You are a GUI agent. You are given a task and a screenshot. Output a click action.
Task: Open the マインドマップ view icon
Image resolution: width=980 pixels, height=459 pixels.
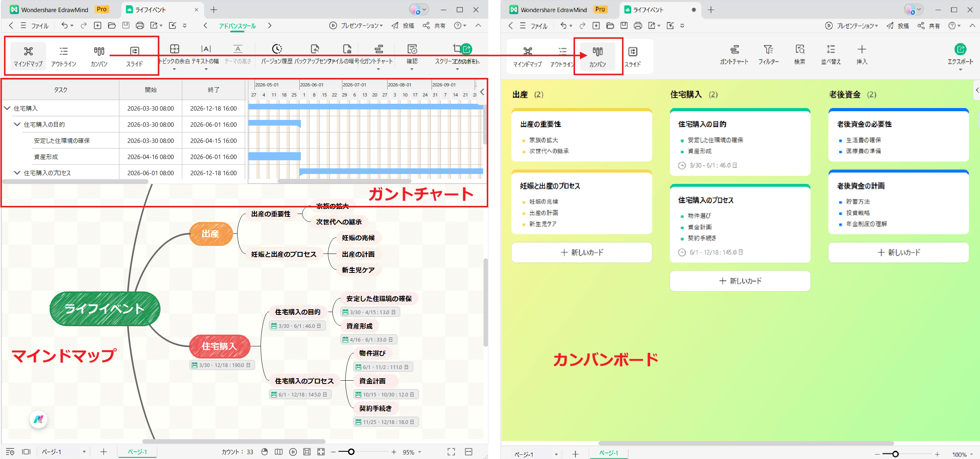28,56
